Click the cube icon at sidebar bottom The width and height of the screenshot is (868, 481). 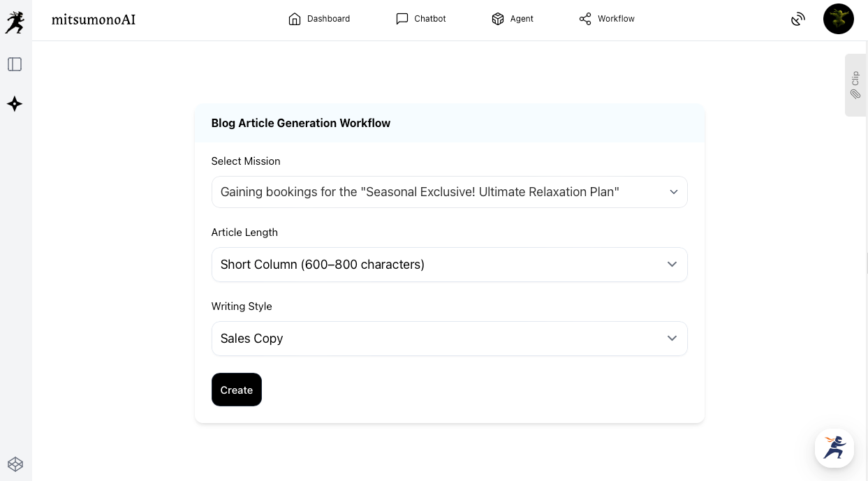pos(15,464)
